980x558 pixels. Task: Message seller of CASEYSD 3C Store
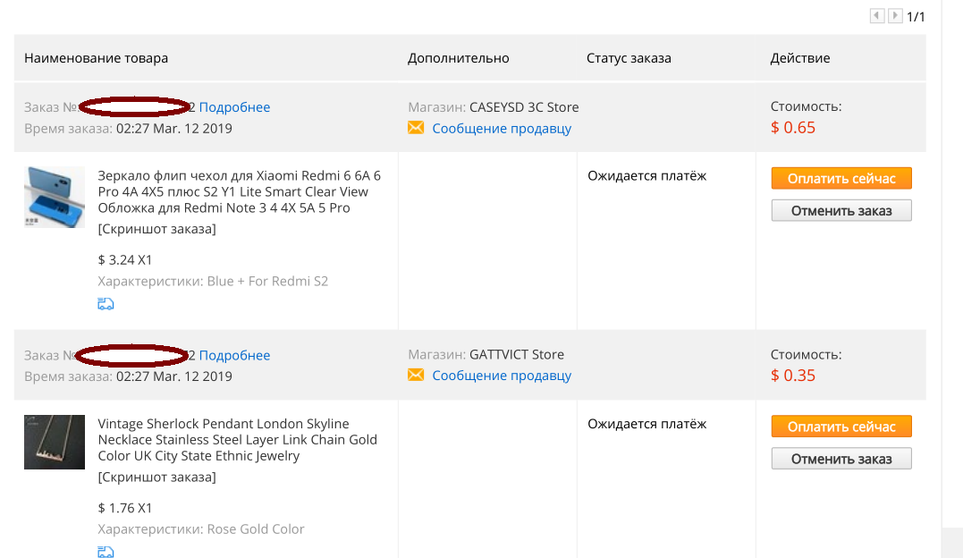(x=502, y=128)
